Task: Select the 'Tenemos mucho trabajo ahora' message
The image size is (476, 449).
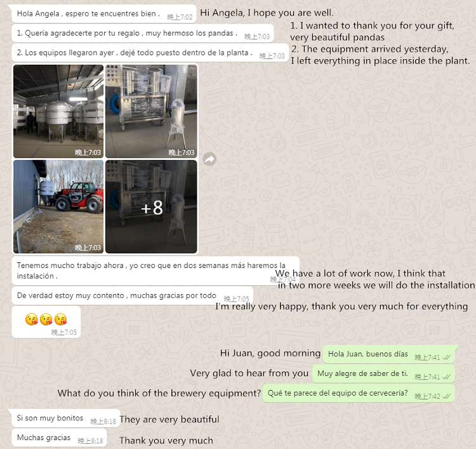Action: click(155, 271)
